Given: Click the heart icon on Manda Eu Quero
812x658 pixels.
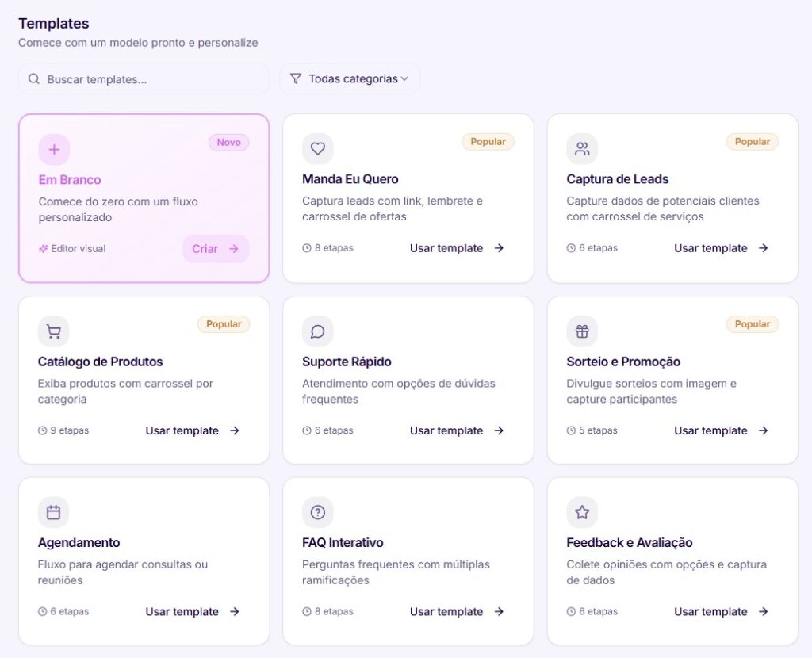Looking at the screenshot, I should coord(317,148).
